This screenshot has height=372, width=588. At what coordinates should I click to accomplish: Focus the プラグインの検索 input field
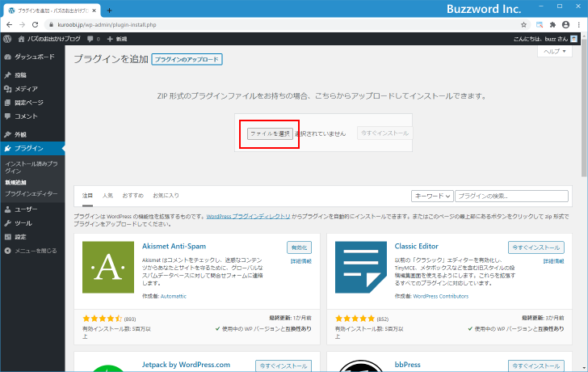[x=511, y=196]
